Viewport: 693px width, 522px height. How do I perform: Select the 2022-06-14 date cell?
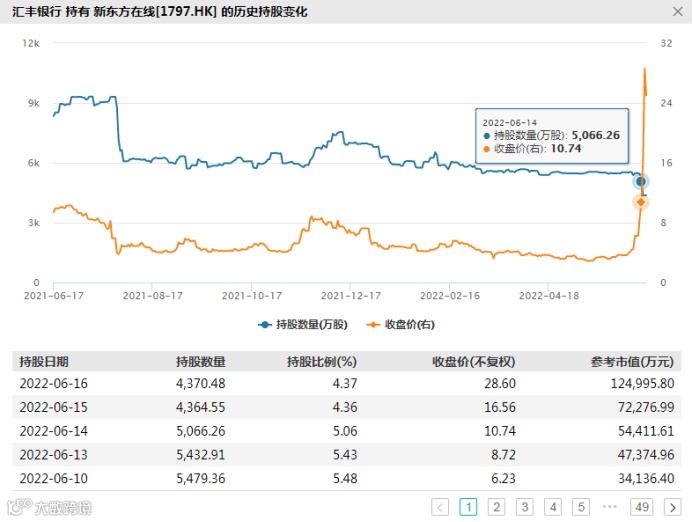point(53,431)
